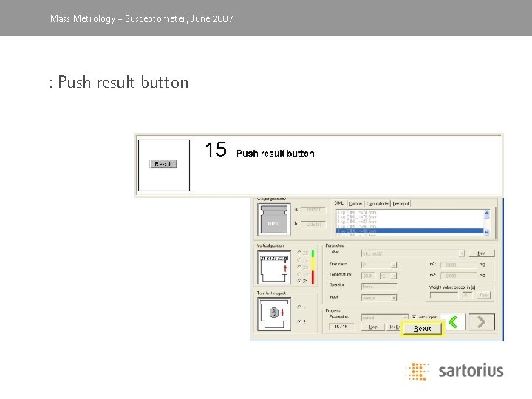The image size is (532, 399).
Task: Click the weight list scrollbar down arrow
Action: (487, 232)
